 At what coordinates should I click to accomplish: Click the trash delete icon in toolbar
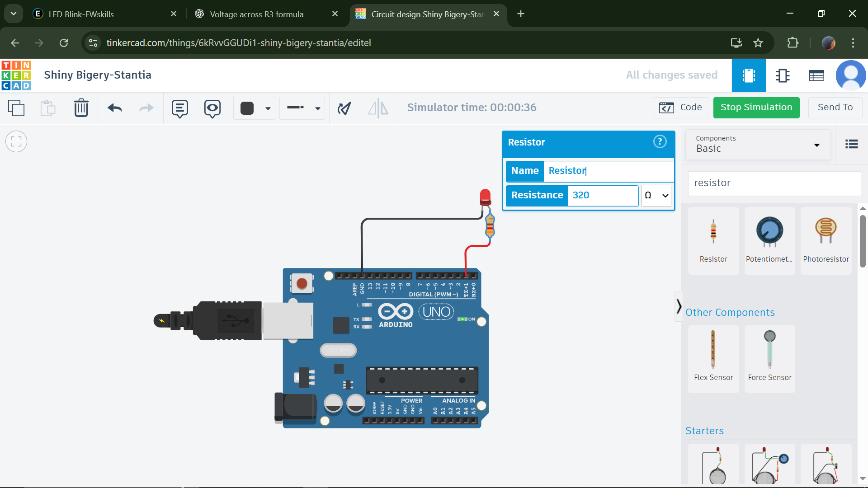tap(81, 108)
